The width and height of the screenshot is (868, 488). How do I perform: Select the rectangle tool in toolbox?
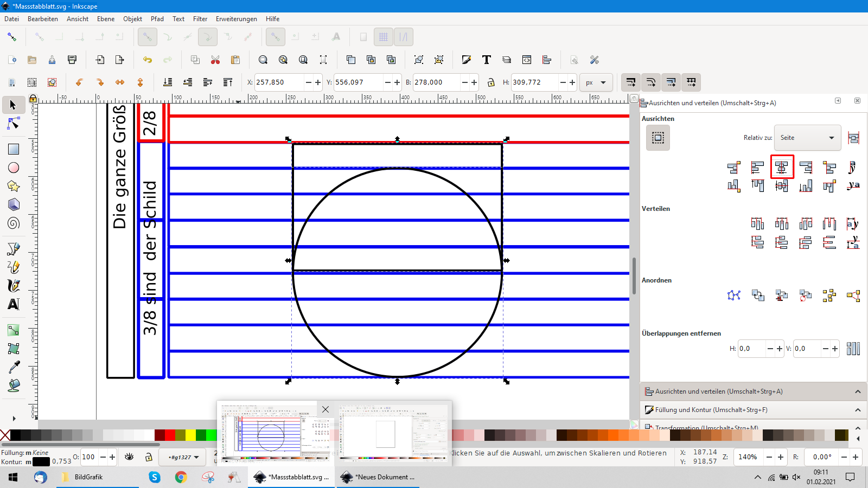click(x=14, y=149)
